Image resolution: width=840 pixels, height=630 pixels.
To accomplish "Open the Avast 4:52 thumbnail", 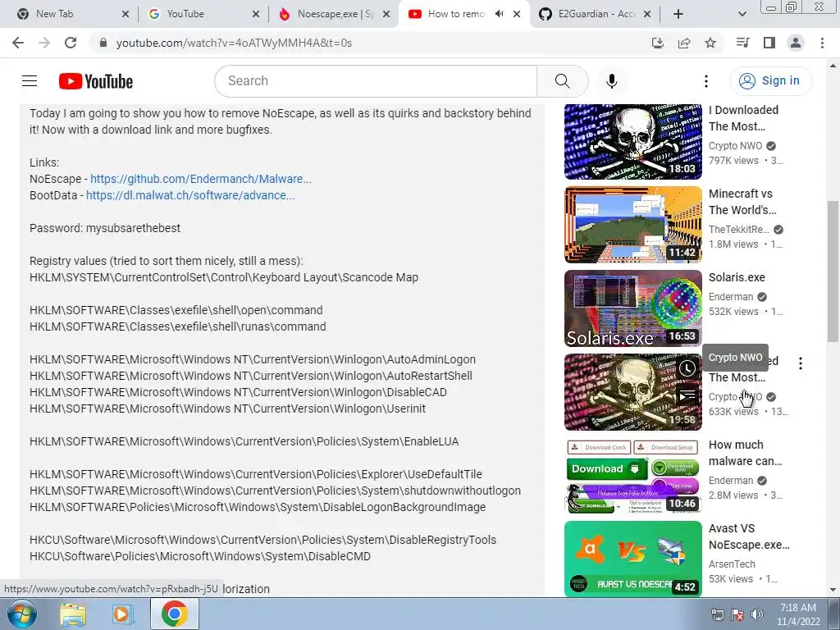I will [632, 559].
